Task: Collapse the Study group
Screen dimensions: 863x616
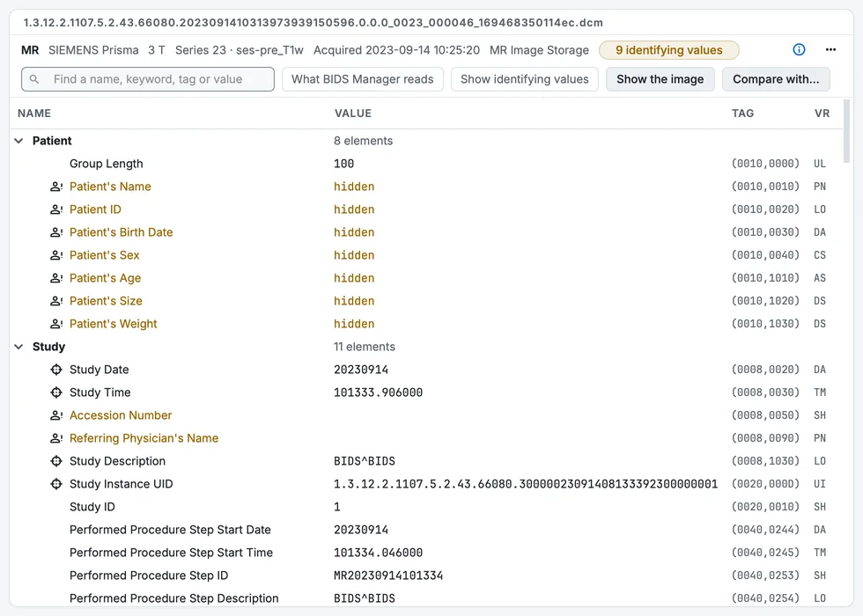Action: (x=18, y=347)
